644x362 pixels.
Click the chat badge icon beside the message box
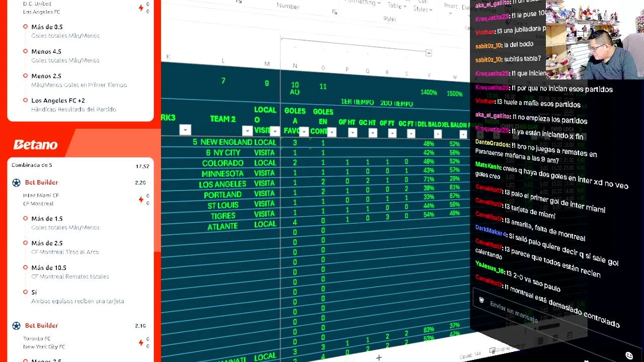tap(481, 300)
